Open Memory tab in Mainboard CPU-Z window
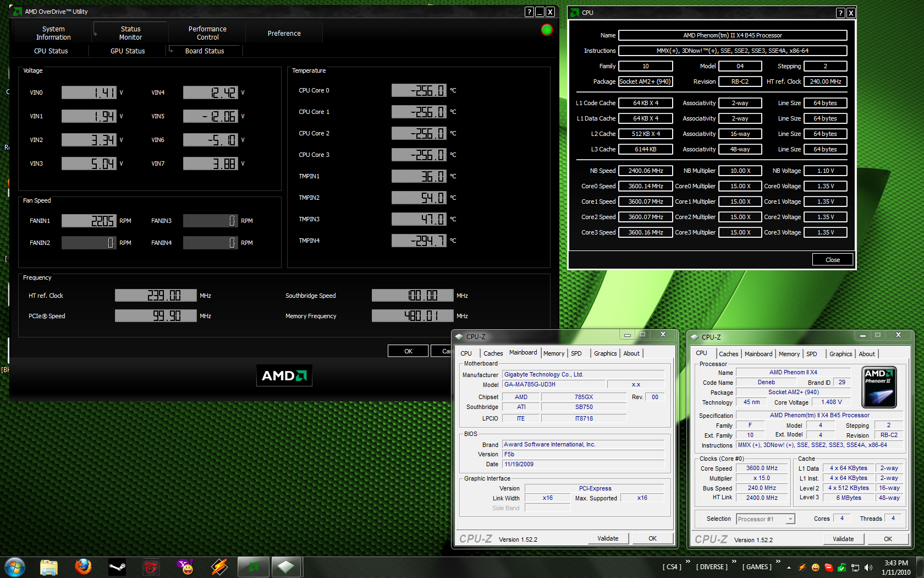 (554, 353)
